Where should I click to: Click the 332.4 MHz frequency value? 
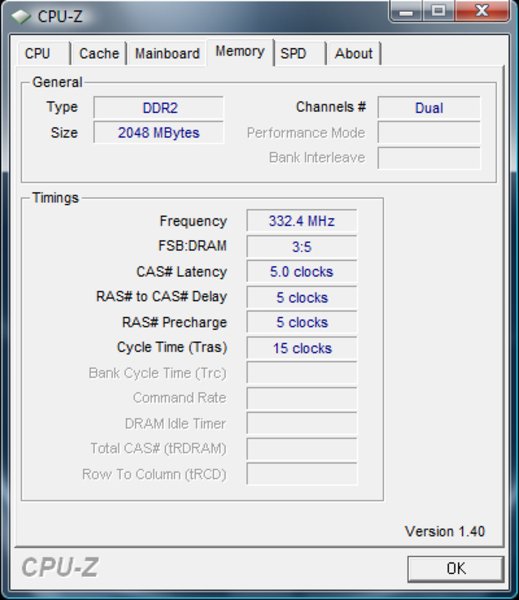[302, 221]
